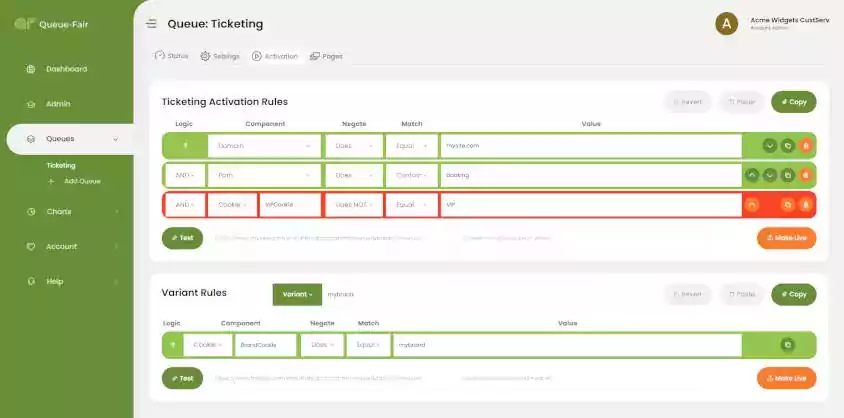The width and height of the screenshot is (844, 418).
Task: Open the Component dropdown showing Domain
Action: pos(264,146)
